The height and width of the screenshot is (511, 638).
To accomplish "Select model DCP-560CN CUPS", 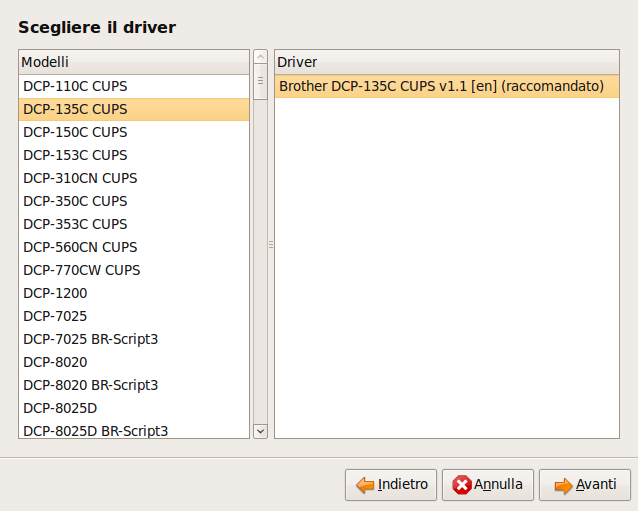I will tap(134, 247).
